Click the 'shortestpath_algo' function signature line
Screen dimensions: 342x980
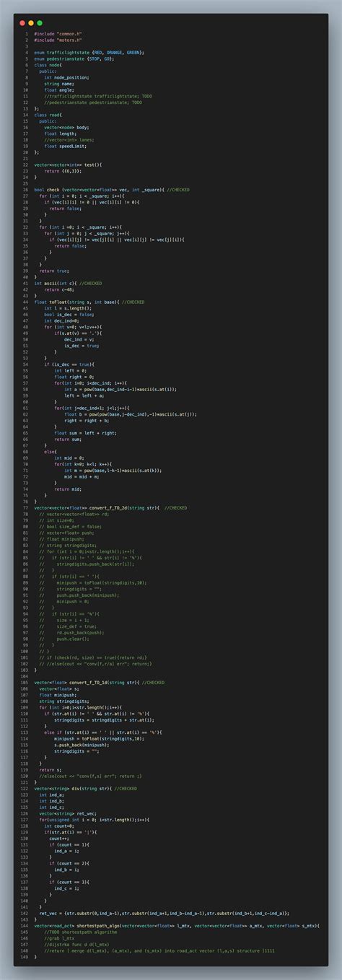click(x=177, y=925)
